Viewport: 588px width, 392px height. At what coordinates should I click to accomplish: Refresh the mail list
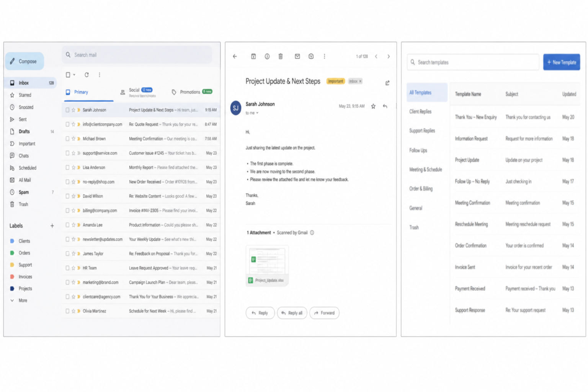click(x=87, y=75)
